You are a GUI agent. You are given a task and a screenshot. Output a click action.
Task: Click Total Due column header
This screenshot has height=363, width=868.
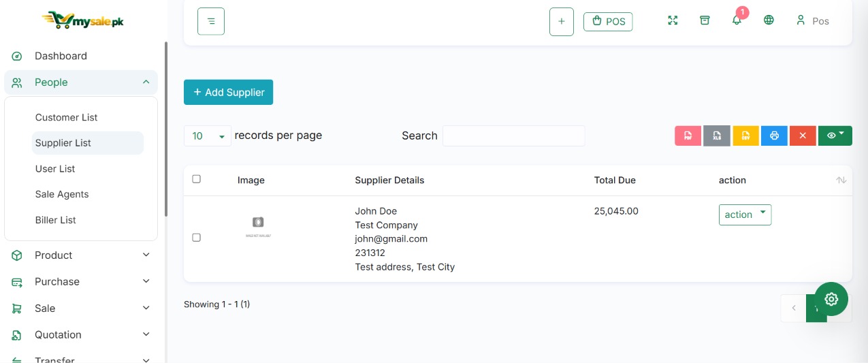click(x=615, y=180)
